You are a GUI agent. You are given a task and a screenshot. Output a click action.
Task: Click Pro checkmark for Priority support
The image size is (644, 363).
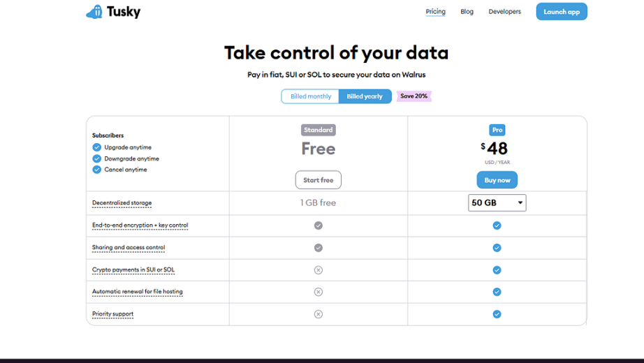click(x=497, y=314)
